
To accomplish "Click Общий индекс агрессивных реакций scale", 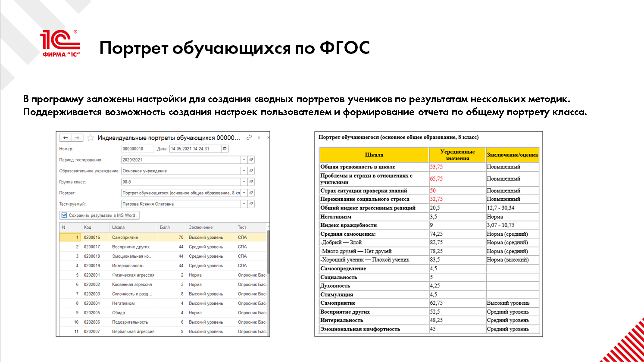I will [368, 208].
